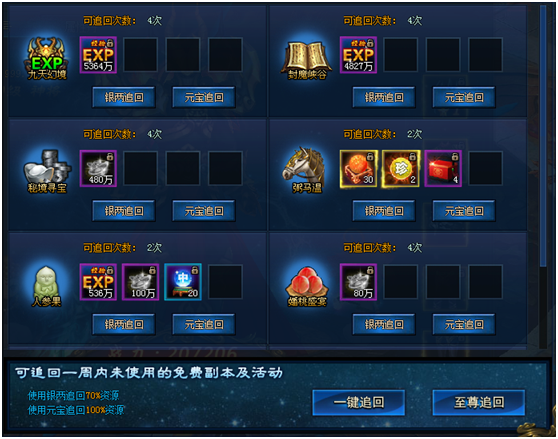Click the EXP 5364万 reward item

(98, 55)
